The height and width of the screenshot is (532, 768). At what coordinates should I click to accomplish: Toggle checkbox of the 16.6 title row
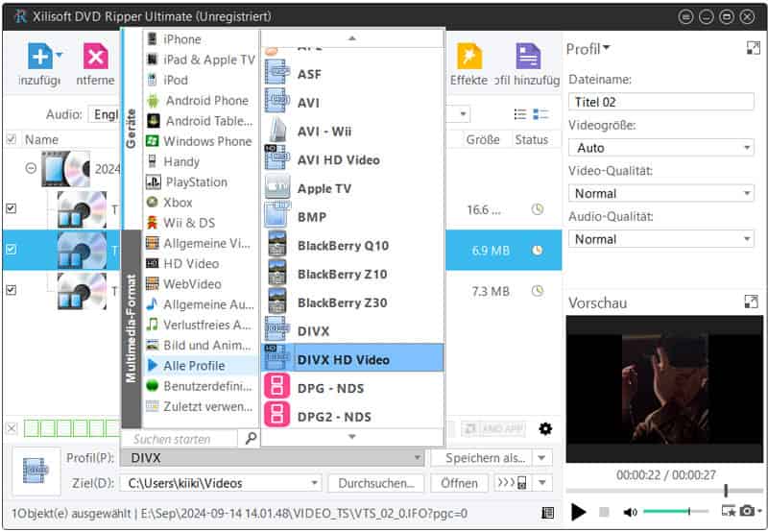(x=11, y=208)
